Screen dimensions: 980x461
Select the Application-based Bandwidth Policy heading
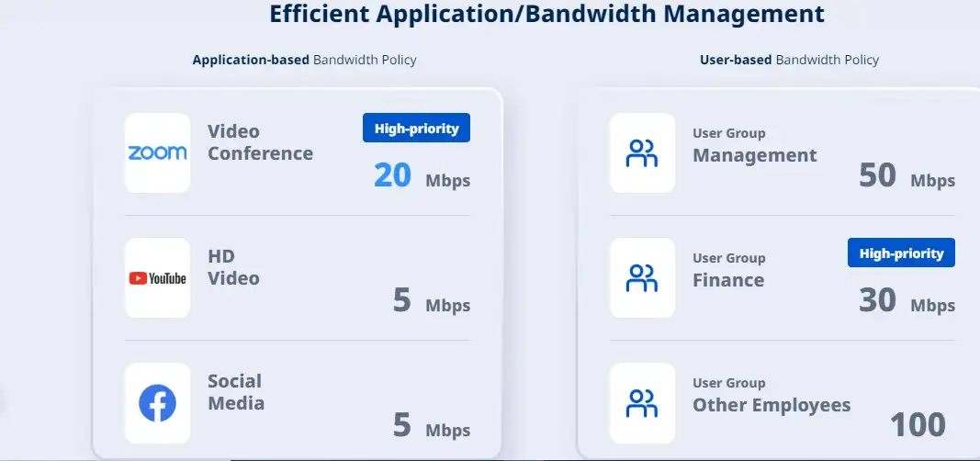304,60
